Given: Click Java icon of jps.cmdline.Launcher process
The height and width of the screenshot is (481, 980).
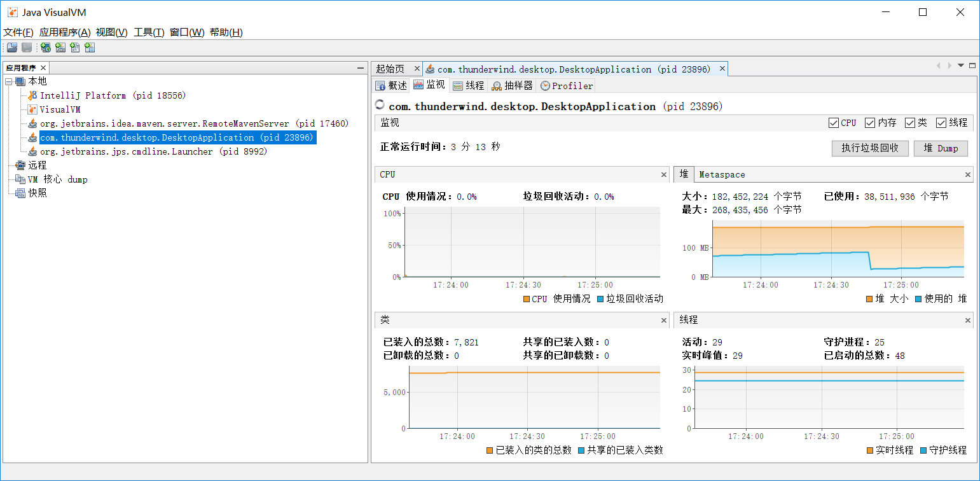Looking at the screenshot, I should click(x=32, y=151).
